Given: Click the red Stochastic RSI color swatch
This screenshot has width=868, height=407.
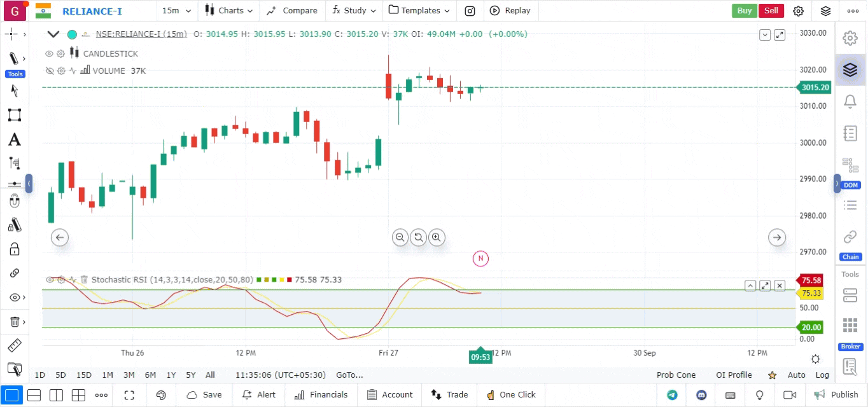Looking at the screenshot, I should (290, 280).
